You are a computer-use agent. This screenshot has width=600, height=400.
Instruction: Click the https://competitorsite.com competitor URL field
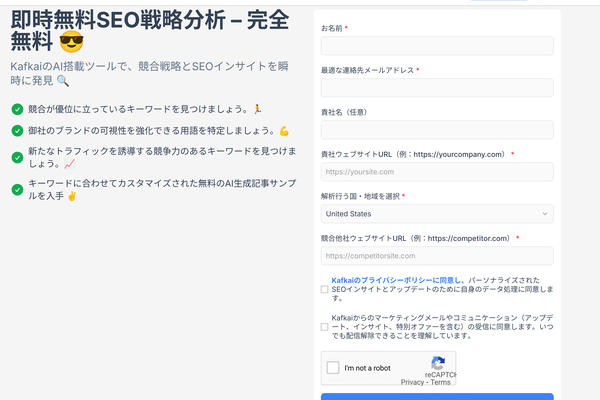tap(437, 256)
